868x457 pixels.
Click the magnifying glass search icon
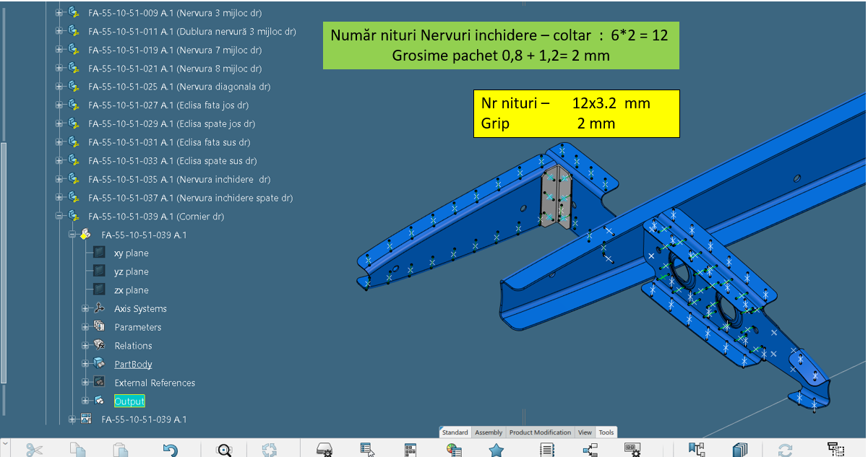click(x=225, y=450)
